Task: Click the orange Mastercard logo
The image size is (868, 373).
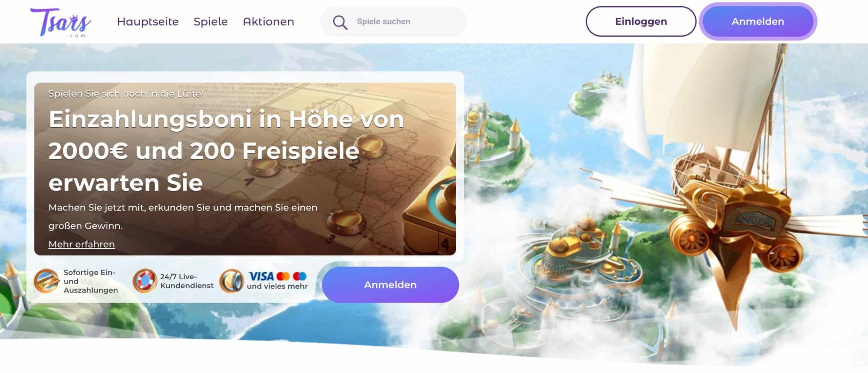Action: (283, 276)
